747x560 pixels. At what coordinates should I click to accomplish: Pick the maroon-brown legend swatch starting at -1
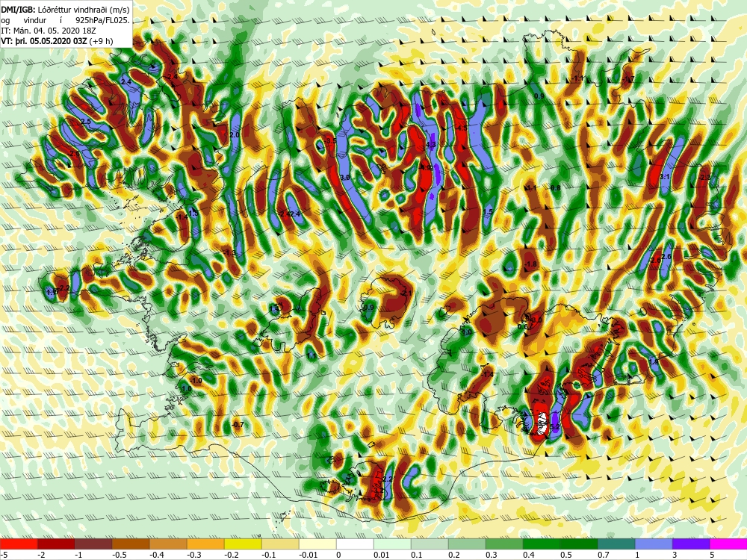(x=93, y=544)
